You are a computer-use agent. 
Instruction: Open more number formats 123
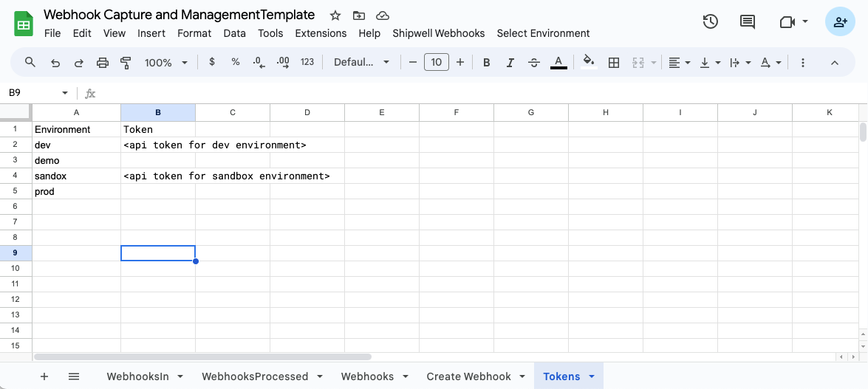(x=307, y=62)
